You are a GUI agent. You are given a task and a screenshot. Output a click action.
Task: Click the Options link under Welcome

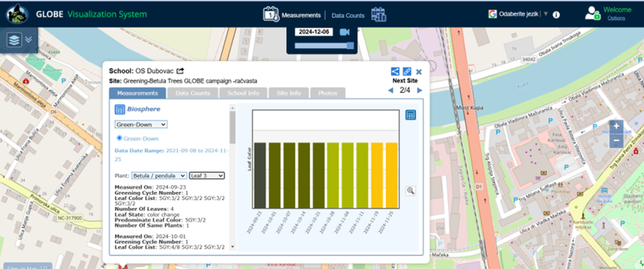click(616, 18)
